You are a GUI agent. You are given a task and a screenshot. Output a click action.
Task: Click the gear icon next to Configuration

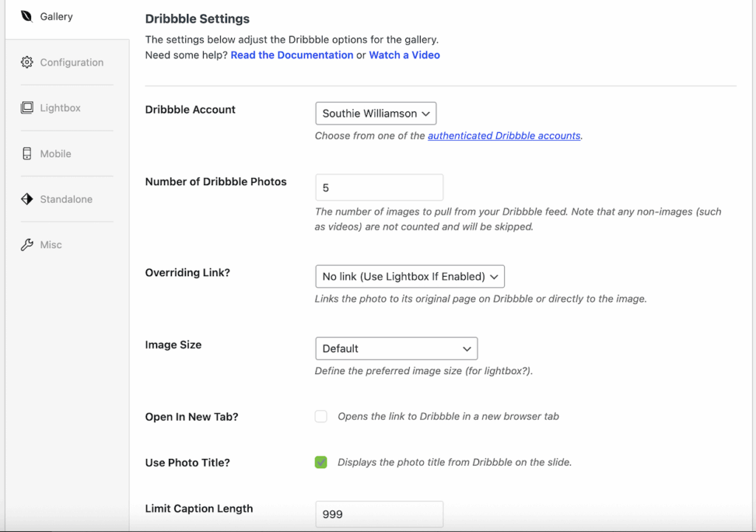(x=27, y=63)
